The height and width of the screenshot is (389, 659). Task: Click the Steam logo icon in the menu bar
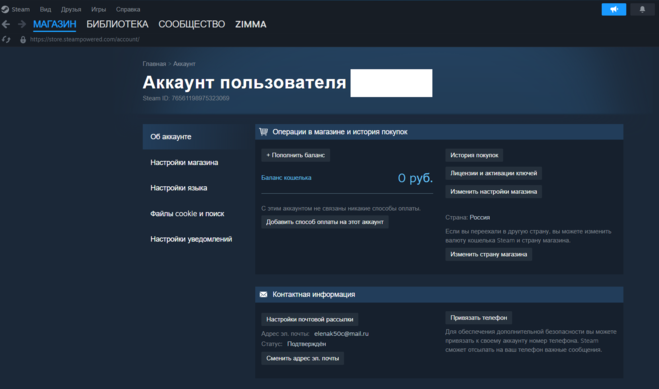5,9
